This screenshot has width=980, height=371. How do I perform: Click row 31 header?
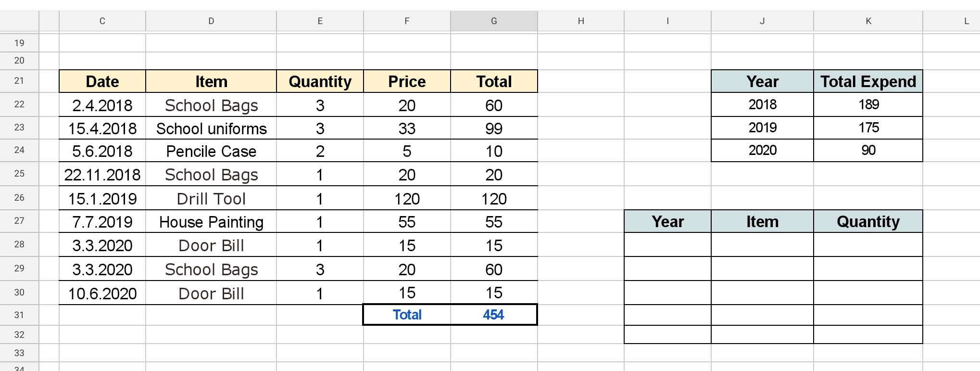19,315
